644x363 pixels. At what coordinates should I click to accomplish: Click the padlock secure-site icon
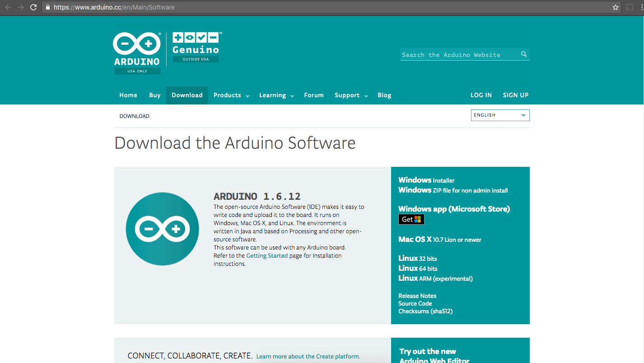click(48, 7)
